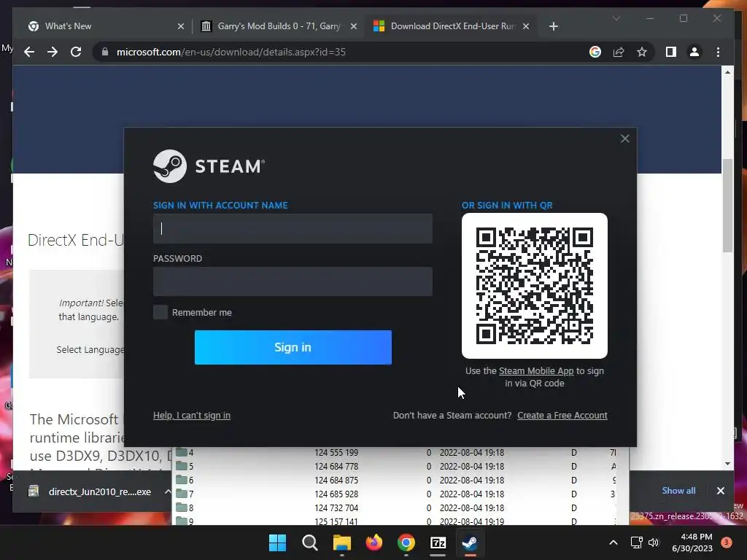Click Show all downloads
The image size is (747, 560).
pos(678,491)
